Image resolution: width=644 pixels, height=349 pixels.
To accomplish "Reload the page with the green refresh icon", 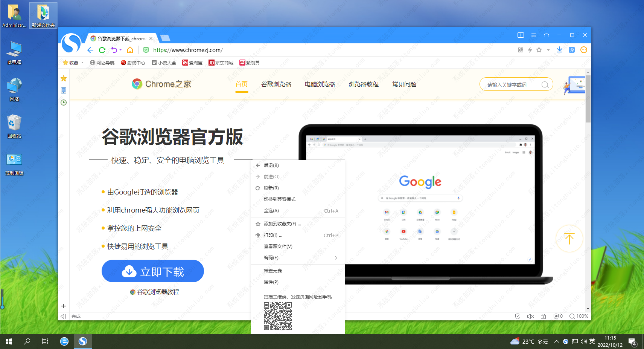I will (x=102, y=50).
